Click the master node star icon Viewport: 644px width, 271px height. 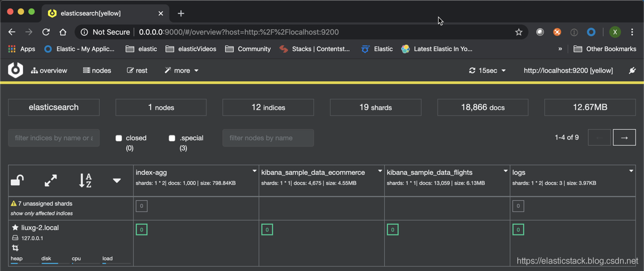(15, 227)
